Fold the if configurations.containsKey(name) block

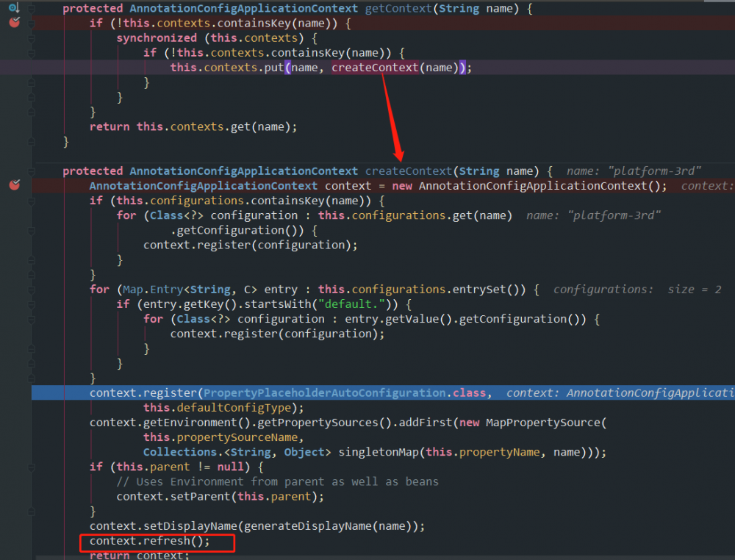pos(32,201)
